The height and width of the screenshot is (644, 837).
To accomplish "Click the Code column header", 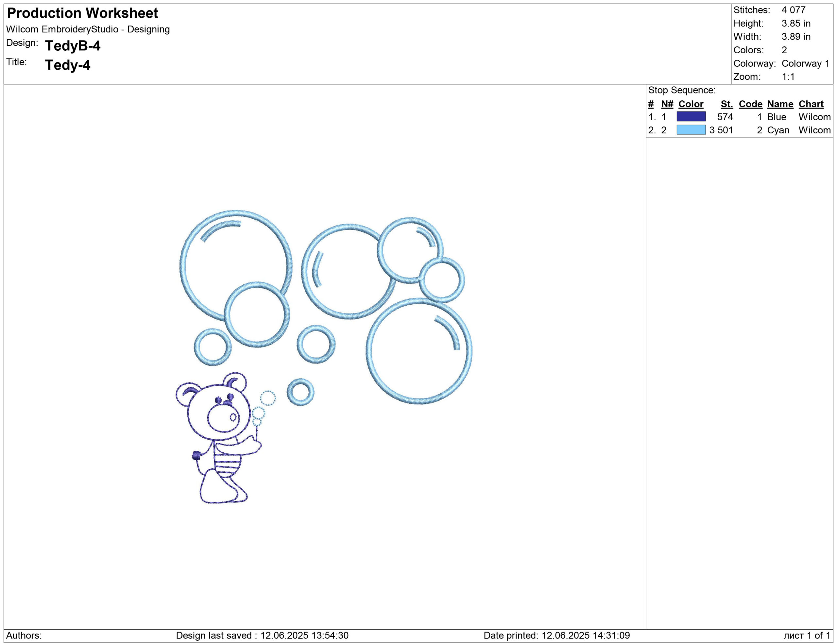I will (750, 104).
